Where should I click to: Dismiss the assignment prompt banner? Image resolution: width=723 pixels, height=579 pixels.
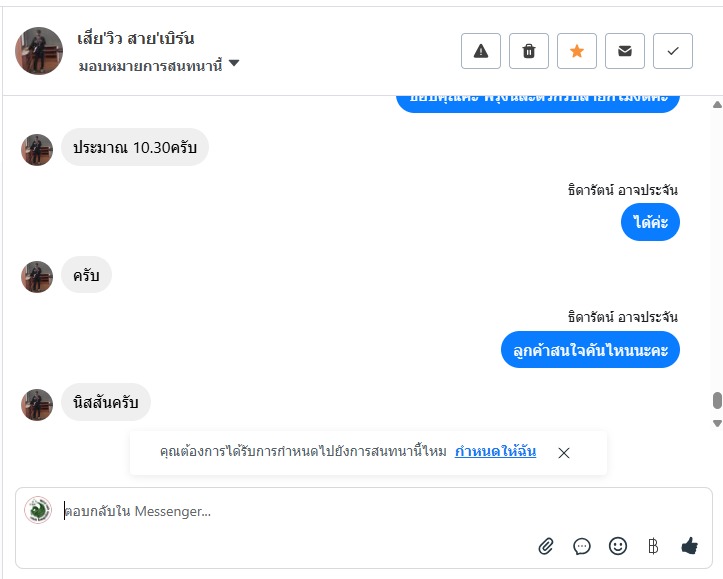pos(564,453)
